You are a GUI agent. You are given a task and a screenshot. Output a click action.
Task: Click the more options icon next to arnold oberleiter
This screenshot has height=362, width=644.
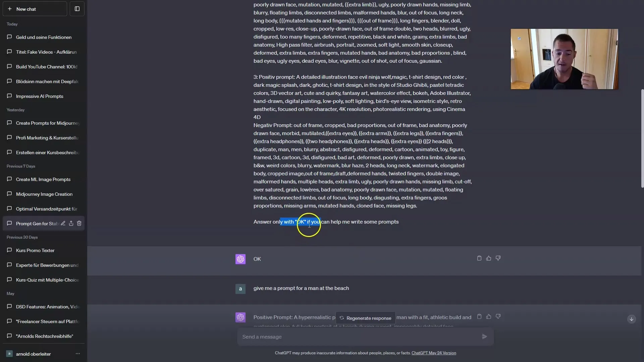point(77,354)
